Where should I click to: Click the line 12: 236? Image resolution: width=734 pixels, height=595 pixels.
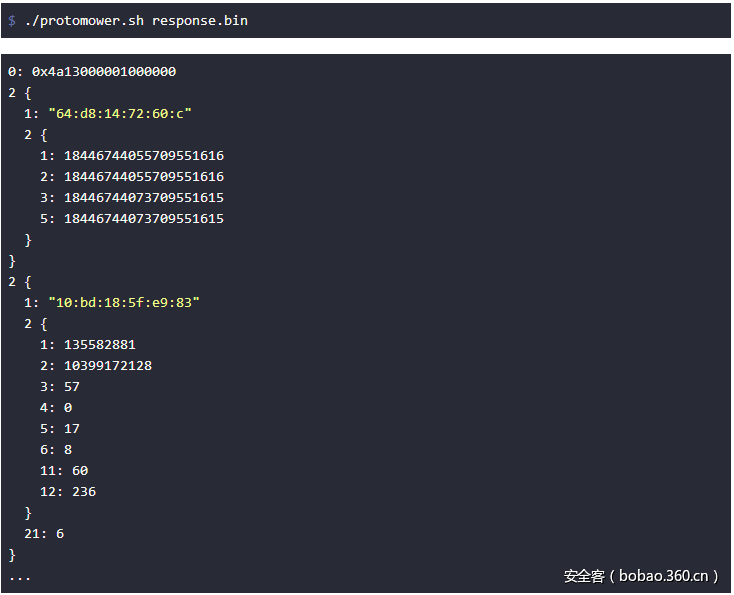point(68,491)
